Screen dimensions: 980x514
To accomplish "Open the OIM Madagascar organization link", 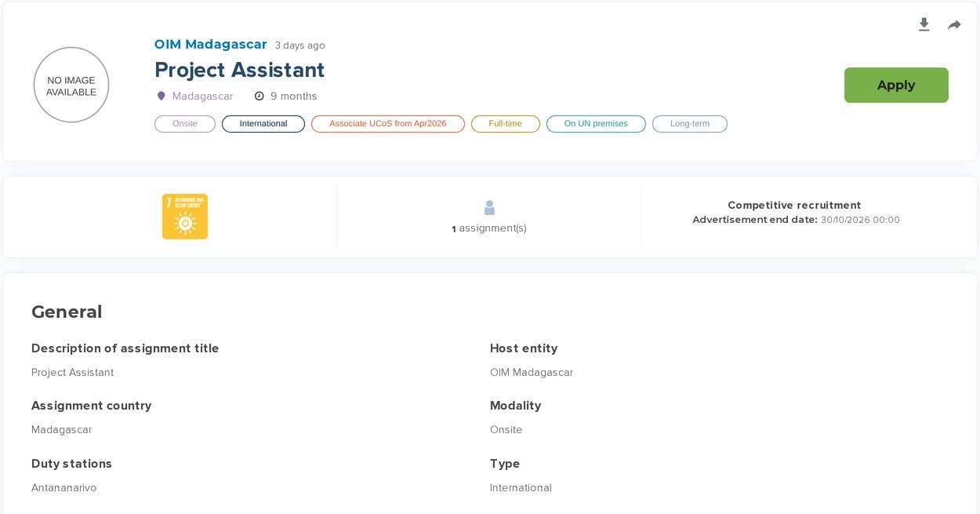I will tap(211, 45).
